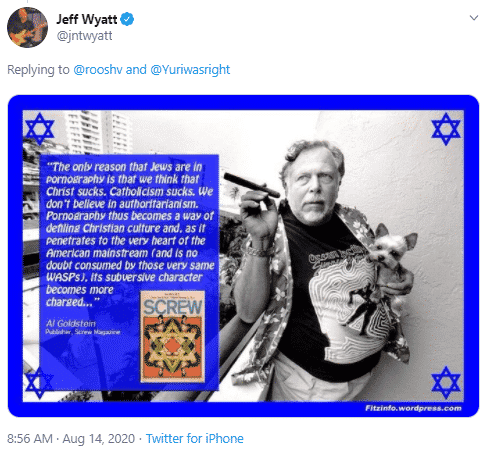The width and height of the screenshot is (490, 457).
Task: Click the bottom-right star icon in image
Action: 446,383
